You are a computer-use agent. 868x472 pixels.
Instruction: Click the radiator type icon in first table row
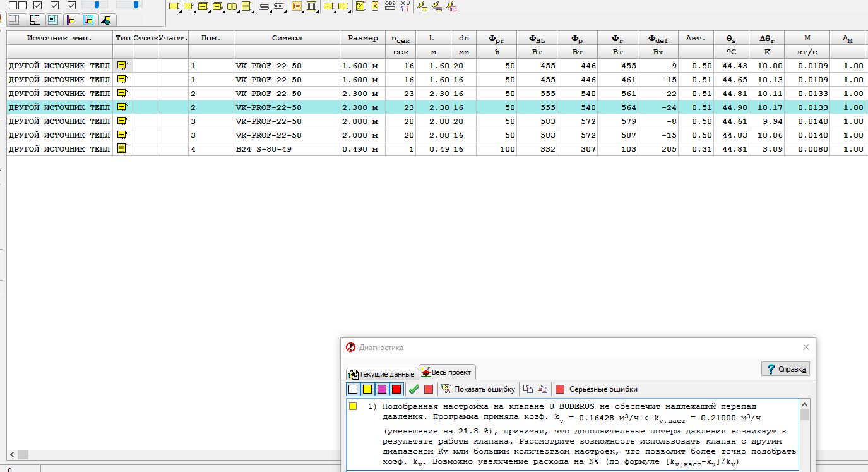[122, 65]
